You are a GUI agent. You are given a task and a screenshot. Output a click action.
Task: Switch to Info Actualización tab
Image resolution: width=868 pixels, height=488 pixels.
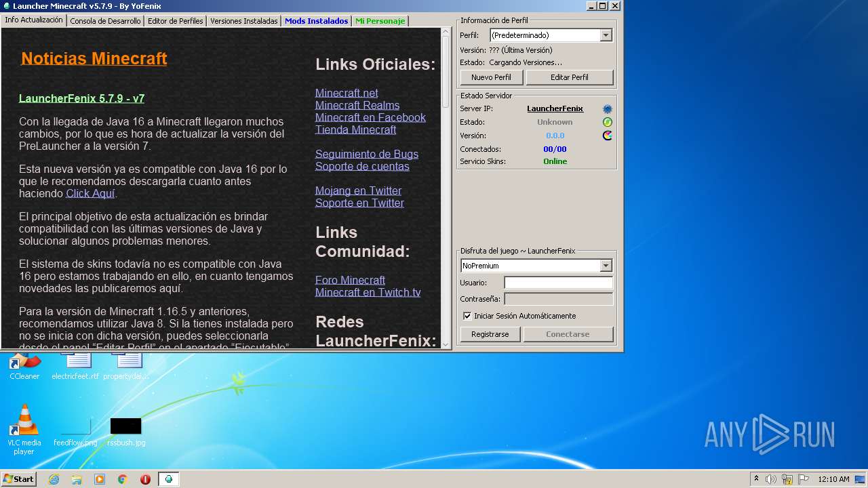[x=34, y=20]
